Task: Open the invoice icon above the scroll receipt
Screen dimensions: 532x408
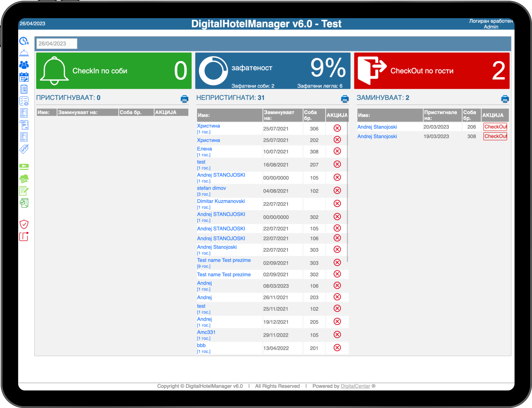Action: click(x=24, y=113)
